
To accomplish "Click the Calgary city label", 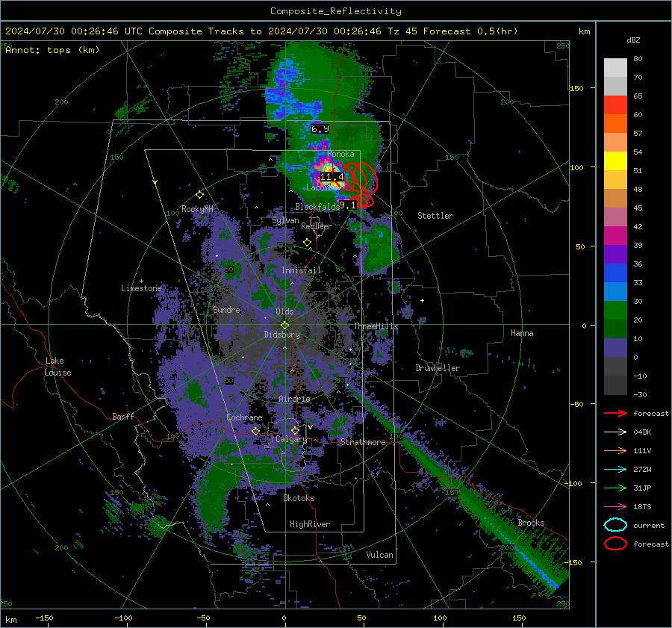I will (x=291, y=439).
